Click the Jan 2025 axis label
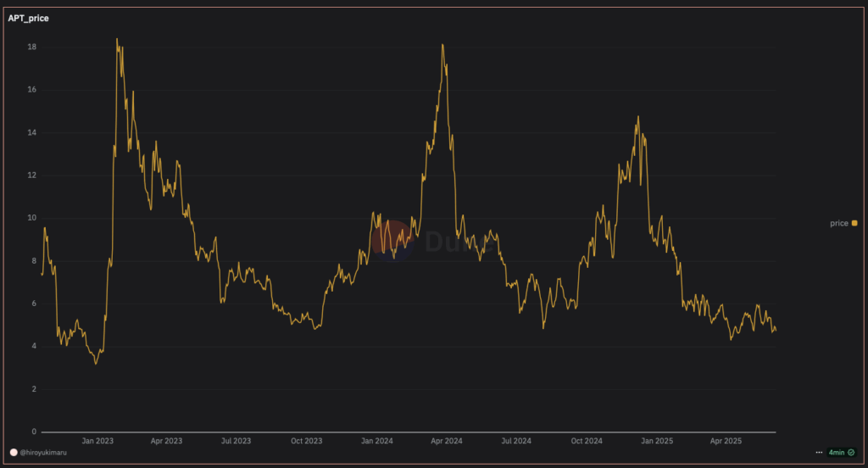The width and height of the screenshot is (868, 468). point(657,441)
